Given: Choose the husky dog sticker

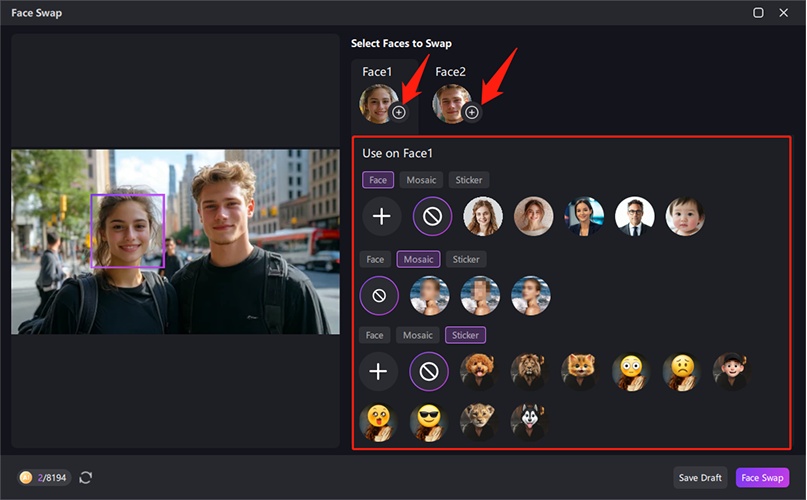Looking at the screenshot, I should [529, 422].
